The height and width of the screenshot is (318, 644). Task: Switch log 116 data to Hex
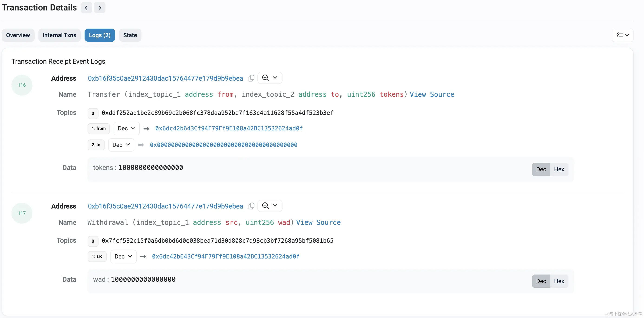pos(559,169)
